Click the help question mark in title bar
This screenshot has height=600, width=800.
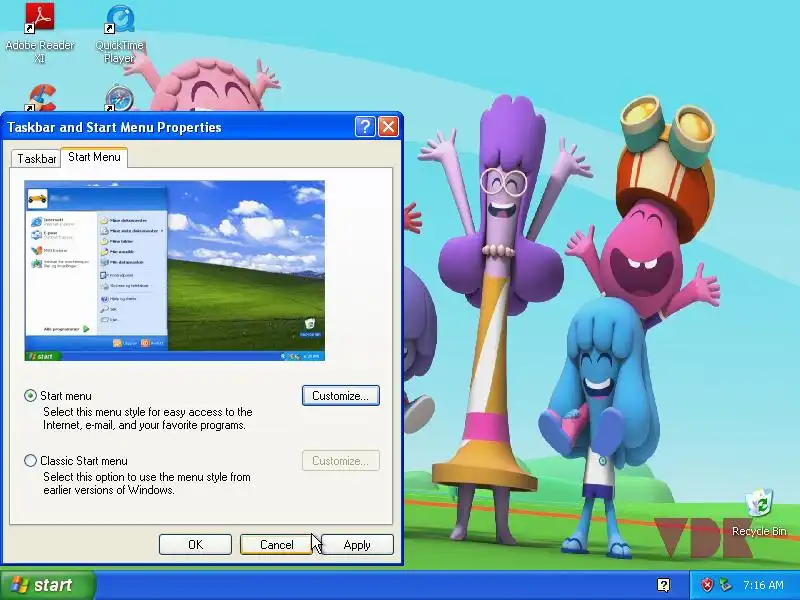pyautogui.click(x=365, y=127)
